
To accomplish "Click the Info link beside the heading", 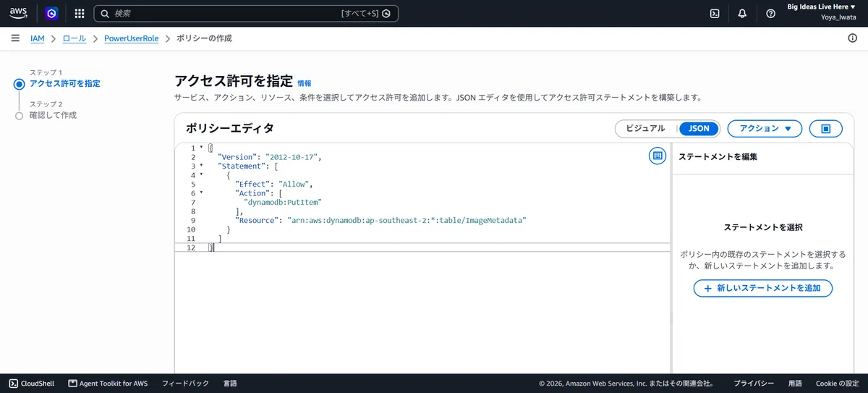I will (x=305, y=84).
